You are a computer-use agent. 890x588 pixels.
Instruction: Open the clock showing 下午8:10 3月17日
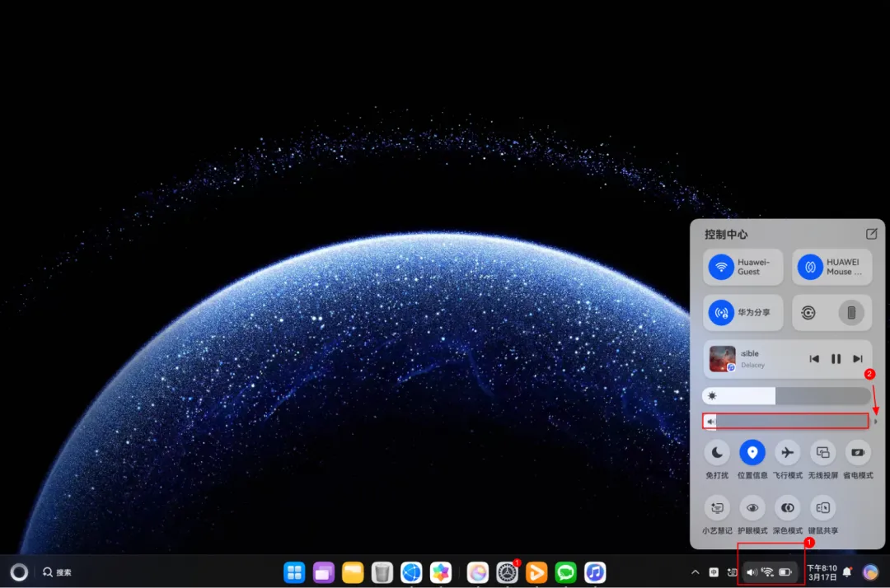(822, 572)
